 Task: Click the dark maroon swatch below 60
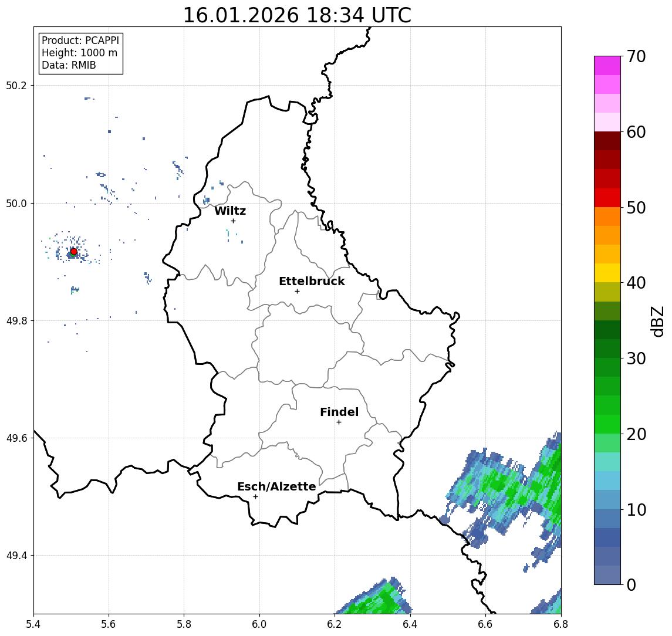click(607, 141)
